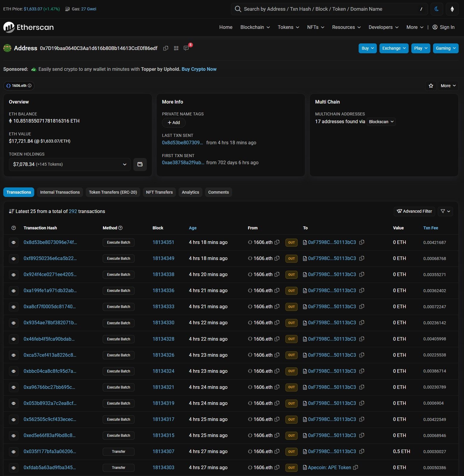Switch to the Internal Transactions tab
Screen dimensions: 464x476
60,192
